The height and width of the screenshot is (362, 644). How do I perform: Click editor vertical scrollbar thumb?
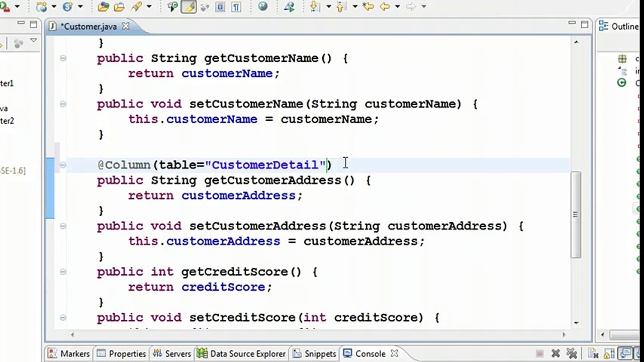coord(576,215)
